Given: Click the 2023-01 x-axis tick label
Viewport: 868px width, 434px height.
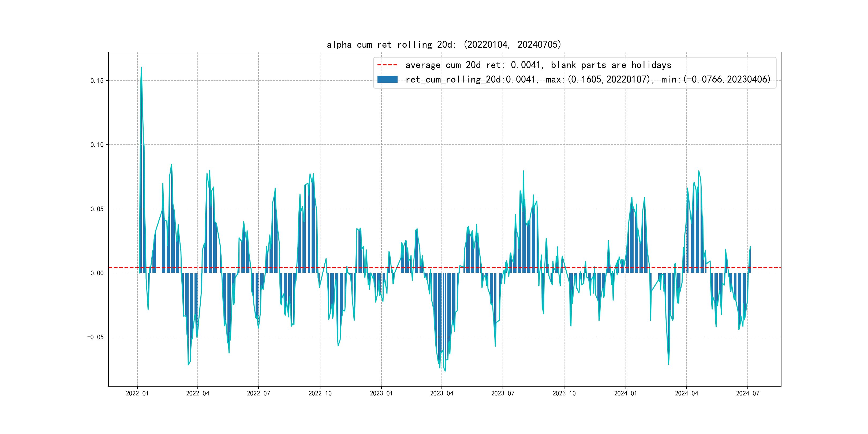Looking at the screenshot, I should click(x=381, y=393).
